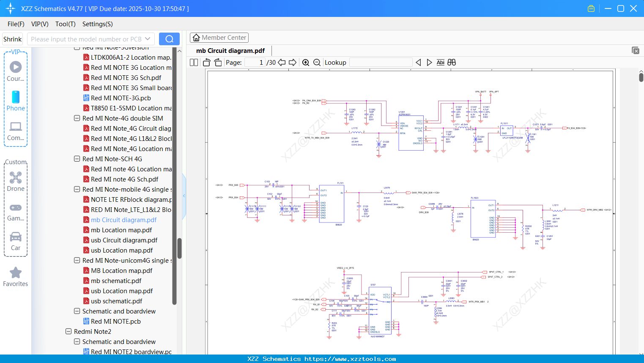Viewport: 644px width, 363px height.
Task: Rotate the PDF page counterclockwise
Action: [x=206, y=62]
